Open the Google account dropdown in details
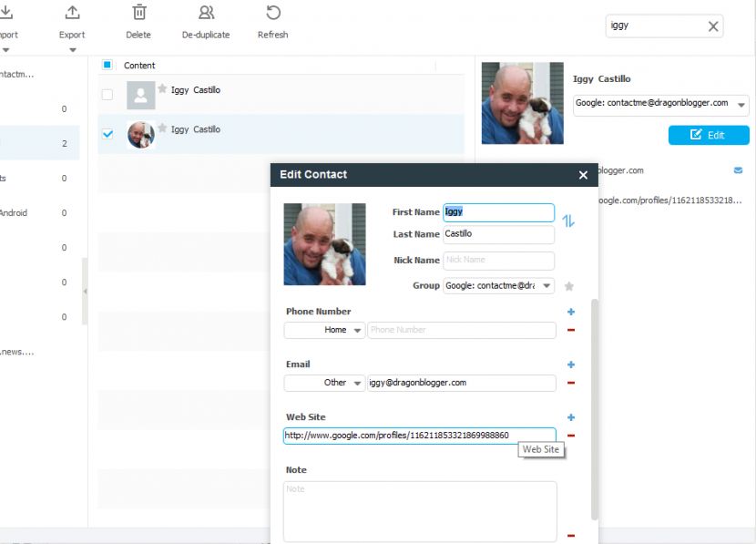This screenshot has width=756, height=544. pyautogui.click(x=741, y=105)
